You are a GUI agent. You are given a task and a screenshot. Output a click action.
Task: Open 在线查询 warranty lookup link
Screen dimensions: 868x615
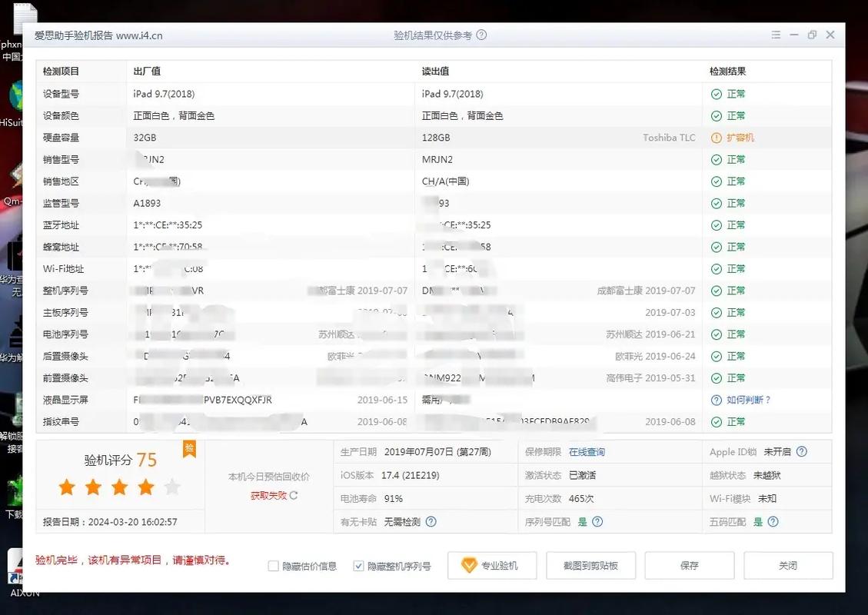(587, 451)
